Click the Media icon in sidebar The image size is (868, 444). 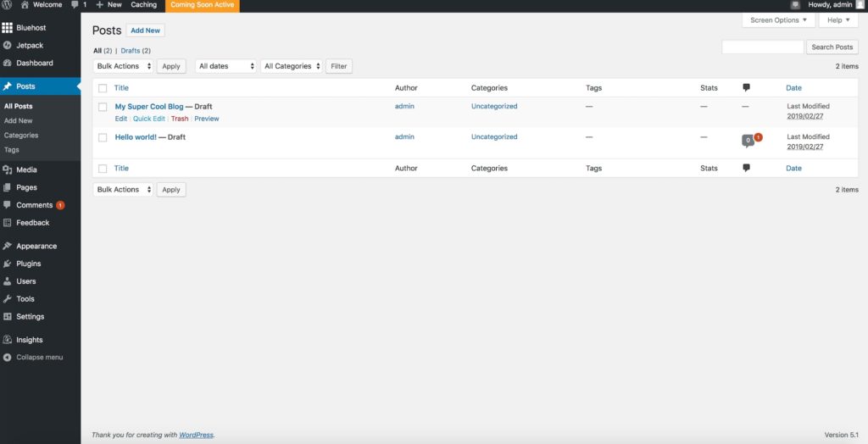[x=7, y=170]
